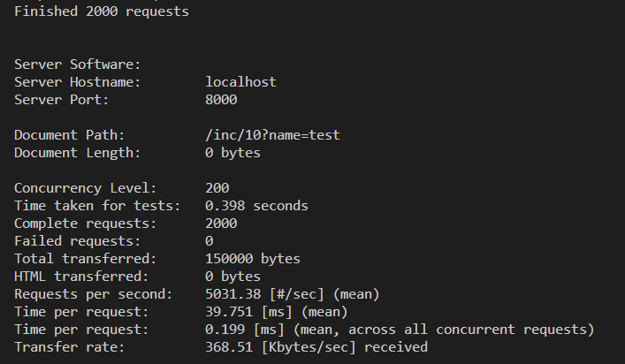Click the 'Time taken for tests:' label
Image resolution: width=625 pixels, height=364 pixels.
point(97,206)
